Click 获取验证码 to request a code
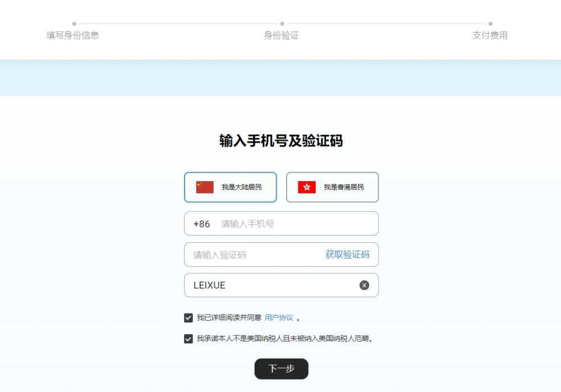This screenshot has width=561, height=392. (347, 254)
